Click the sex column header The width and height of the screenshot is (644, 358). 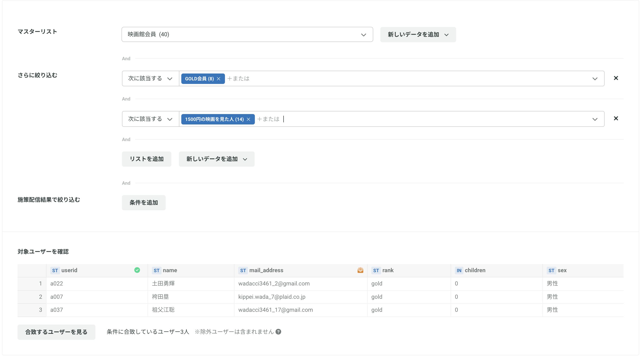[583, 270]
